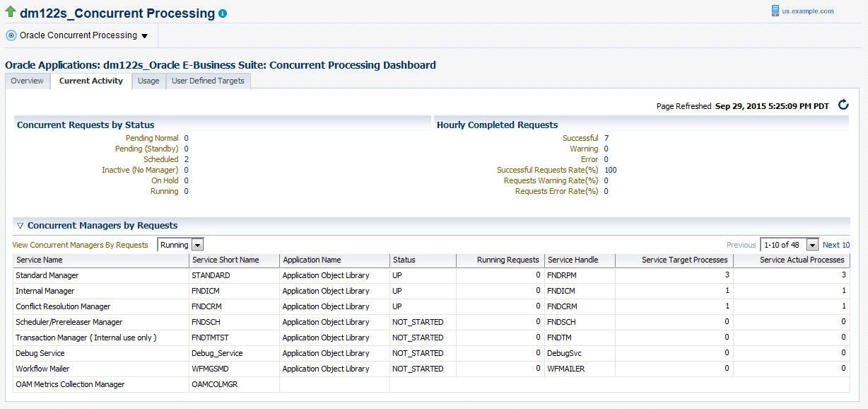
Task: Click the Running requests status count 0
Action: 187,191
